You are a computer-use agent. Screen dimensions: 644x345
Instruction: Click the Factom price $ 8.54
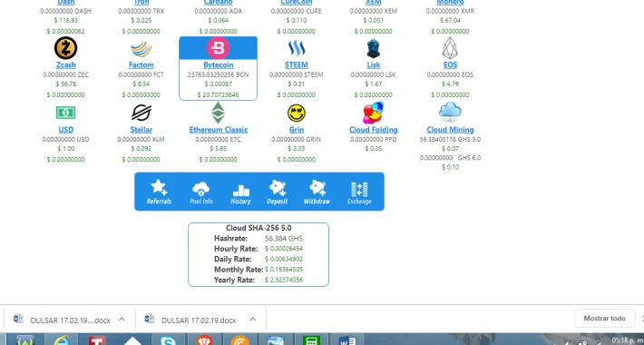[141, 84]
